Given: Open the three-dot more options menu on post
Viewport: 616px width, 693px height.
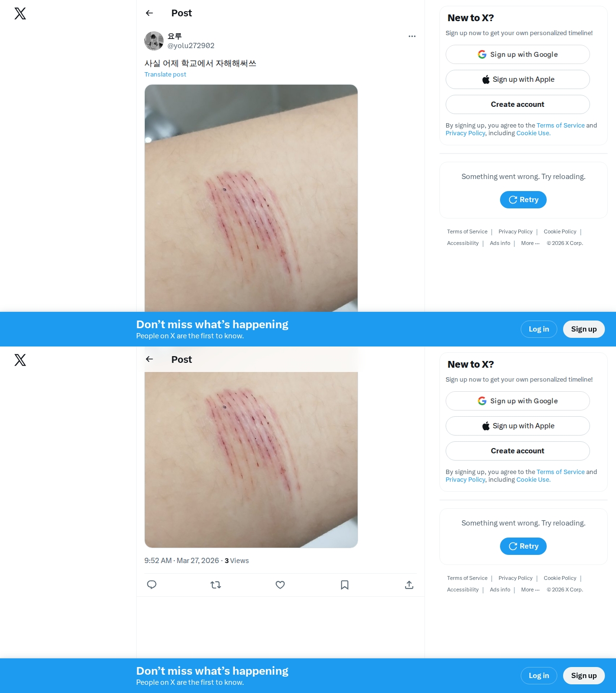Looking at the screenshot, I should (412, 36).
